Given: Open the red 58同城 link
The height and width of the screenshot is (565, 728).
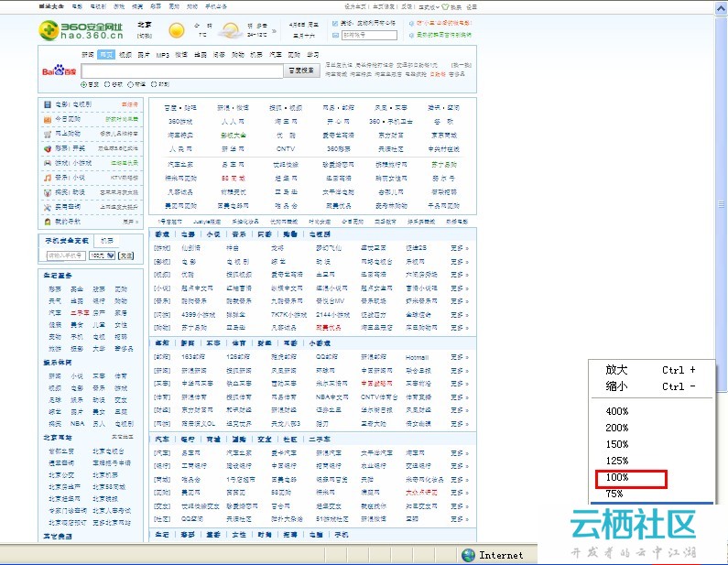Looking at the screenshot, I should pyautogui.click(x=234, y=179).
